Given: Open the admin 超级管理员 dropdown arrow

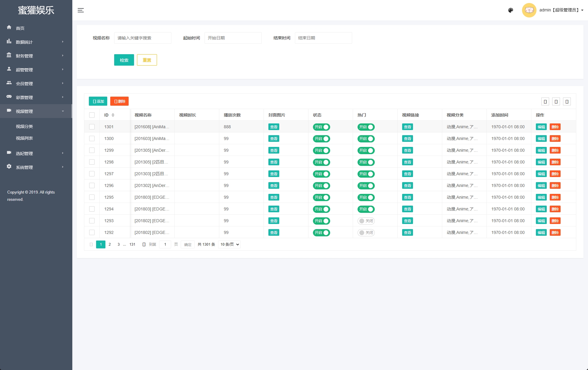Looking at the screenshot, I should [x=582, y=10].
